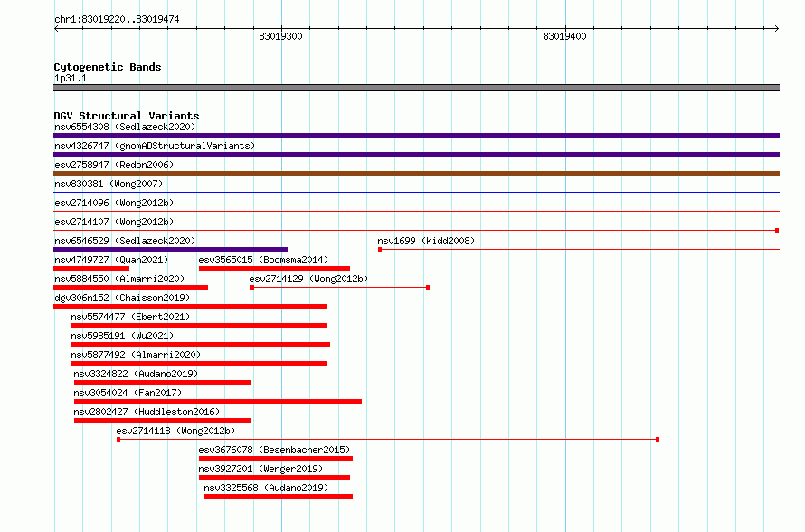
Task: Click the right arrow end of the ruler
Action: coord(776,28)
